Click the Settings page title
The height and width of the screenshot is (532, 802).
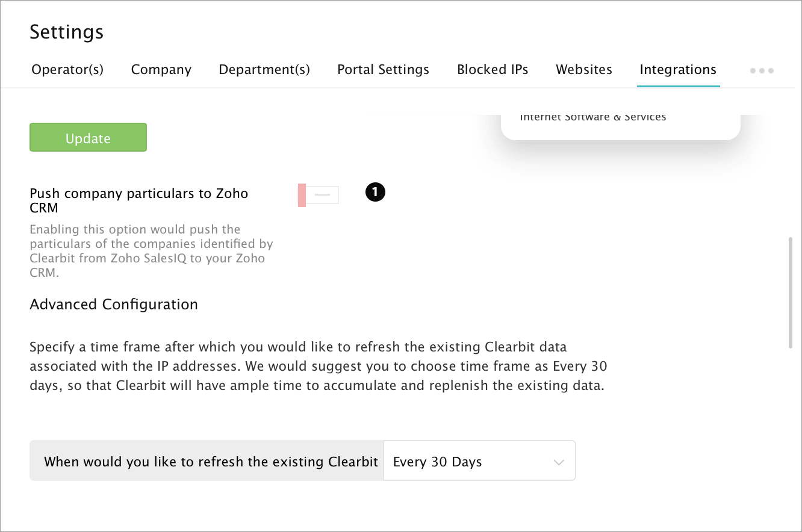click(67, 32)
